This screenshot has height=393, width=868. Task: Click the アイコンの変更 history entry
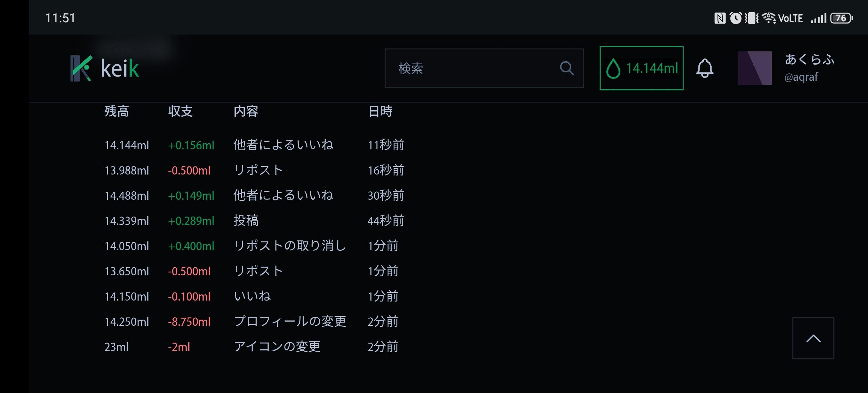click(x=277, y=347)
